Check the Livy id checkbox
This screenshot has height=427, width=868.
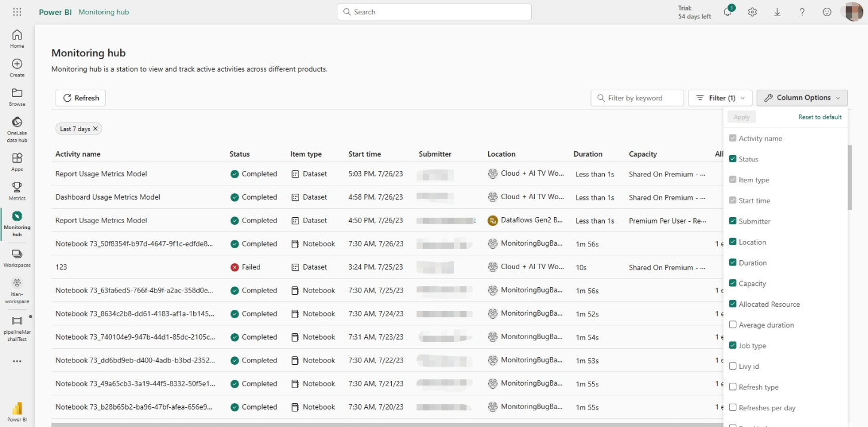[x=733, y=366]
